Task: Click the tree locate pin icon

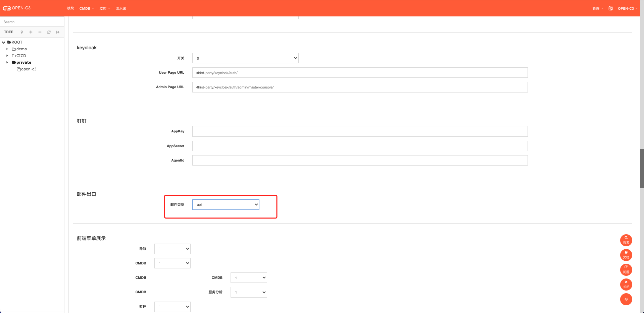Action: (22, 32)
